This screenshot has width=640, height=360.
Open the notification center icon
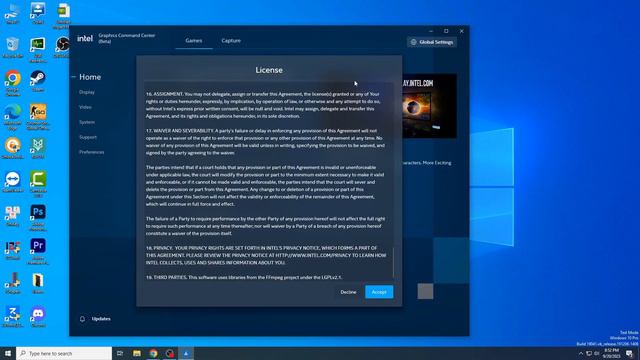(x=629, y=353)
